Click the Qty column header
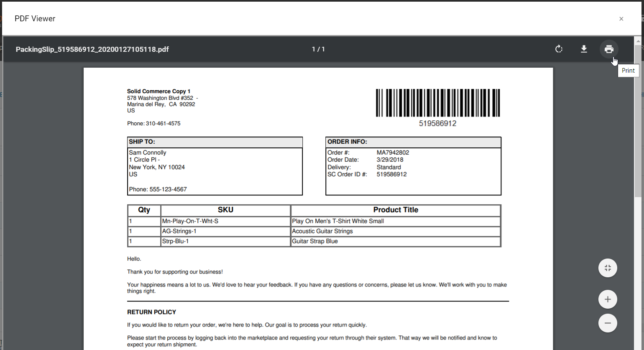The width and height of the screenshot is (644, 350). pyautogui.click(x=144, y=210)
